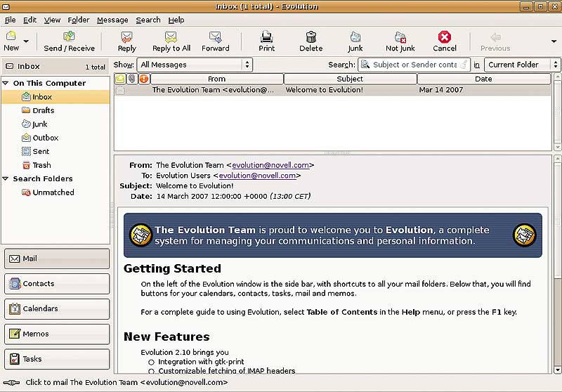562x392 pixels.
Task: Click Reply to All toolbar icon
Action: coord(171,41)
